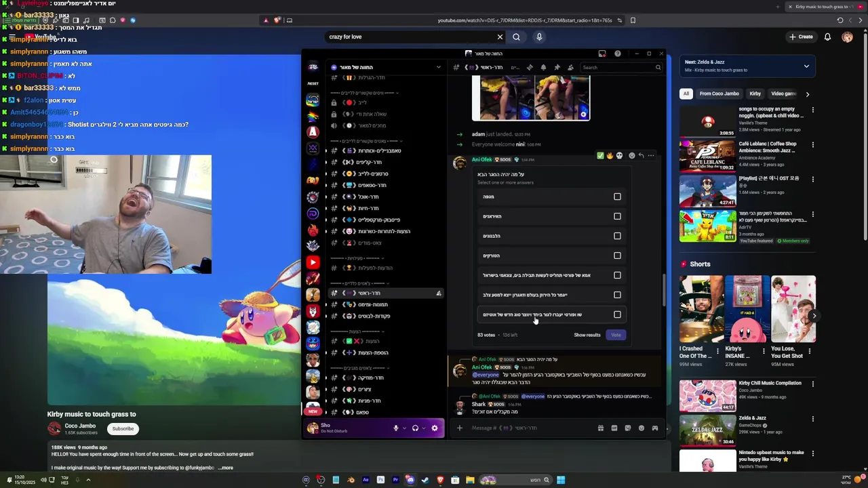The width and height of the screenshot is (868, 488).
Task: React with skull emoji on poll message
Action: pos(619,155)
